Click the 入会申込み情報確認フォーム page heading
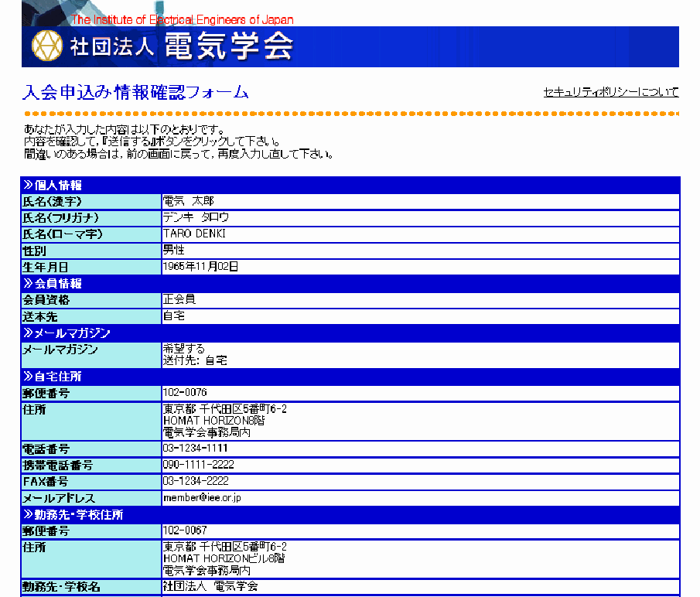Screen dimensions: 700x597 (x=135, y=93)
